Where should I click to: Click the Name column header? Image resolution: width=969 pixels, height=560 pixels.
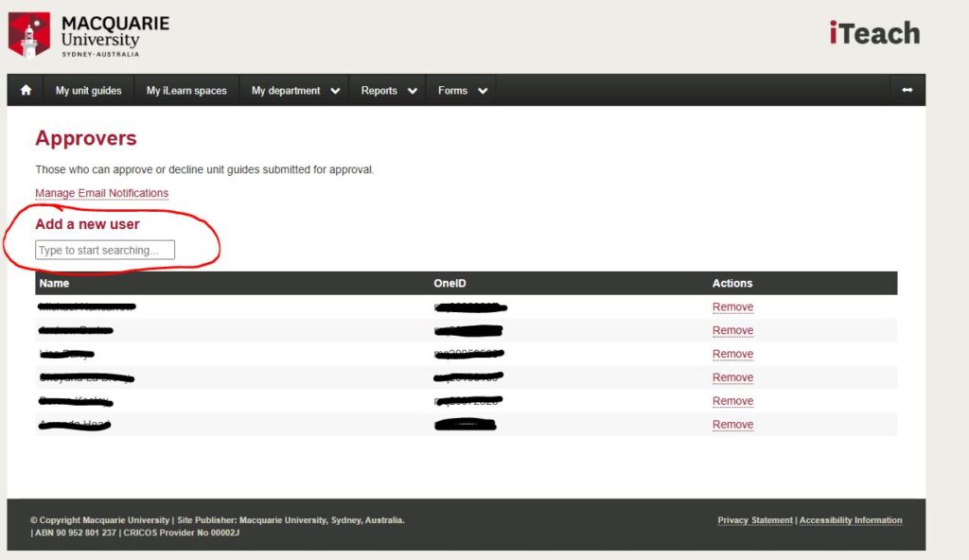(x=54, y=283)
